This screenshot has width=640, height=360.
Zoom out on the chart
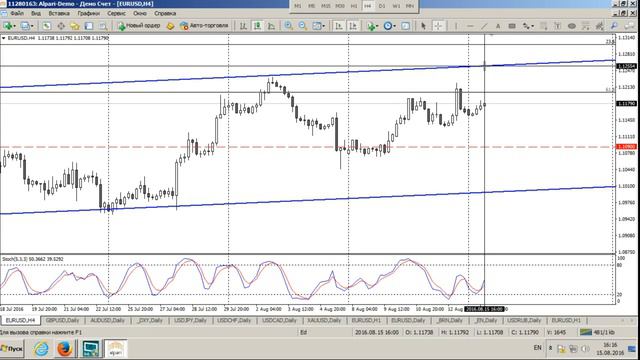tap(302, 26)
